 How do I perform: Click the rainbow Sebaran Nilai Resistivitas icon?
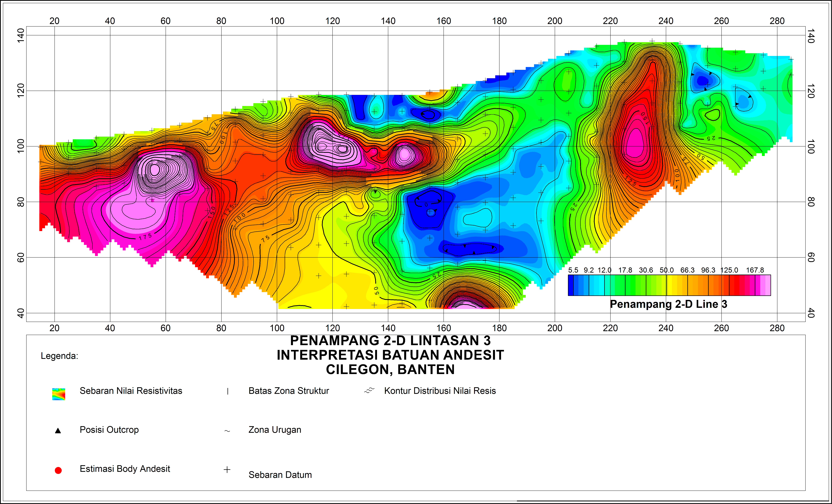[58, 394]
